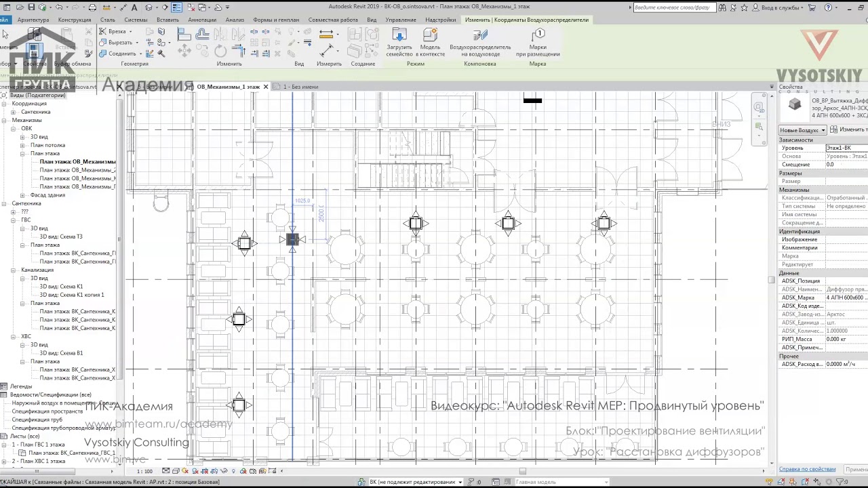Image resolution: width=868 pixels, height=488 pixels.
Task: Open the Совместная работа ribbon tab
Action: pyautogui.click(x=333, y=20)
